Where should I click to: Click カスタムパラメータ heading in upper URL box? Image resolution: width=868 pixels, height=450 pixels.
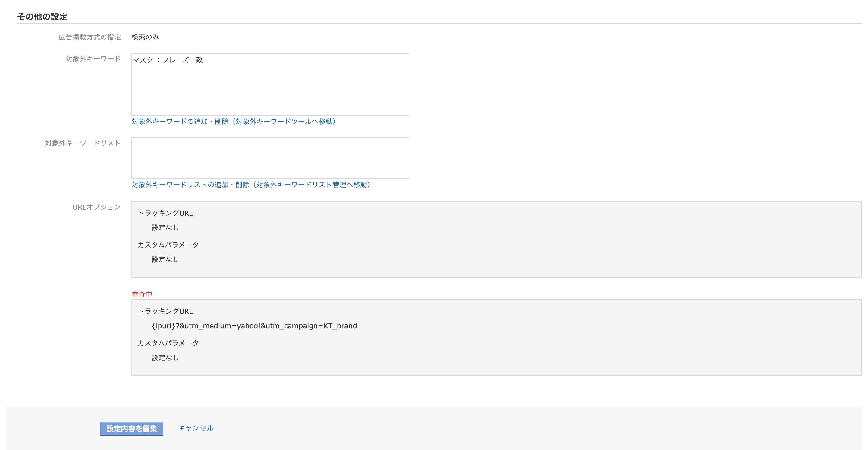click(168, 245)
